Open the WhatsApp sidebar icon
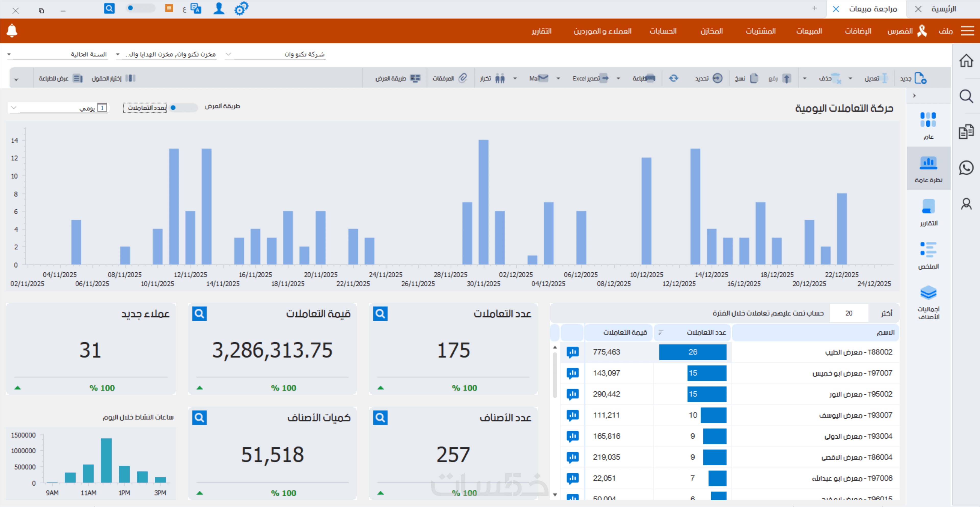The width and height of the screenshot is (980, 507). (966, 168)
